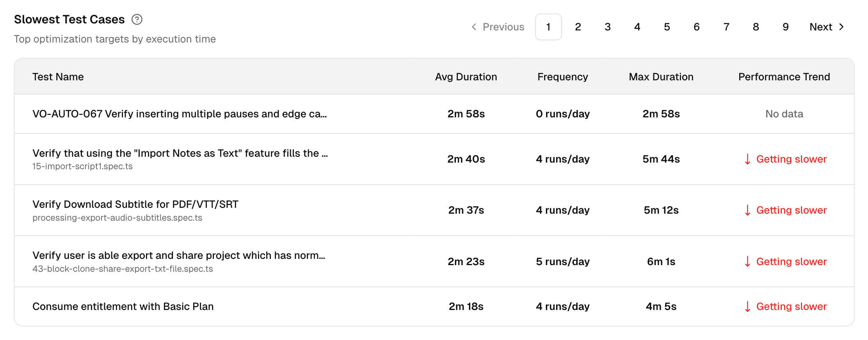Navigate to page 9
The height and width of the screenshot is (340, 868).
[x=786, y=27]
